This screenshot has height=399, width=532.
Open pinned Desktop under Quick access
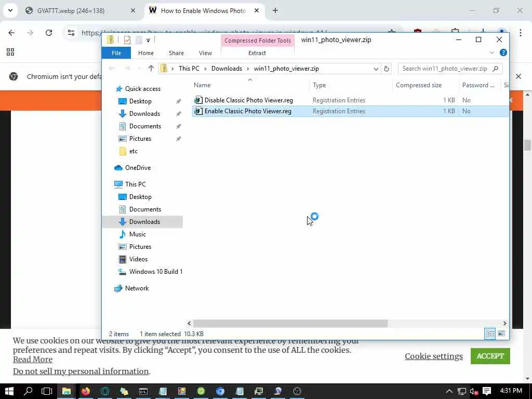[x=140, y=101]
